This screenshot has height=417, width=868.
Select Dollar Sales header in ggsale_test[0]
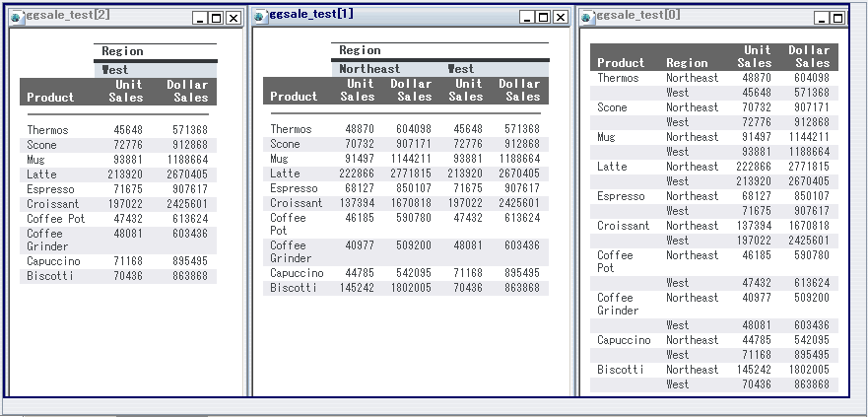pyautogui.click(x=809, y=57)
